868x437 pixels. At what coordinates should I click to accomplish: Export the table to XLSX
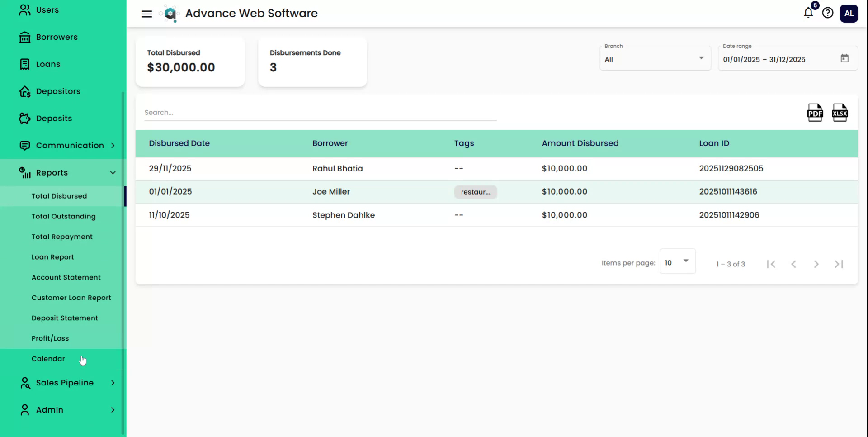pos(840,113)
